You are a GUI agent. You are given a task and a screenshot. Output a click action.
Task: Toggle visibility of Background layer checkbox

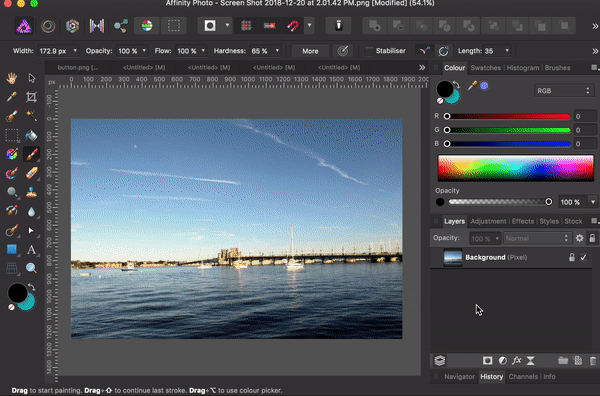[x=583, y=257]
